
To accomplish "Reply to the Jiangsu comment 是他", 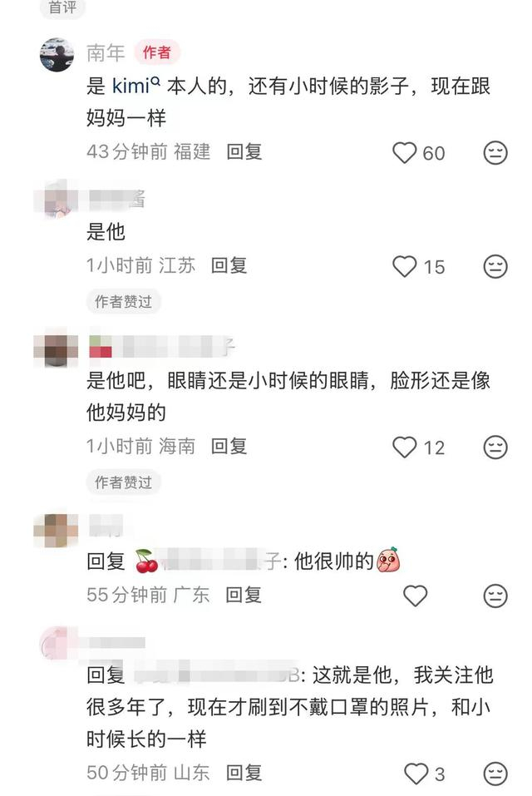I will (x=229, y=265).
